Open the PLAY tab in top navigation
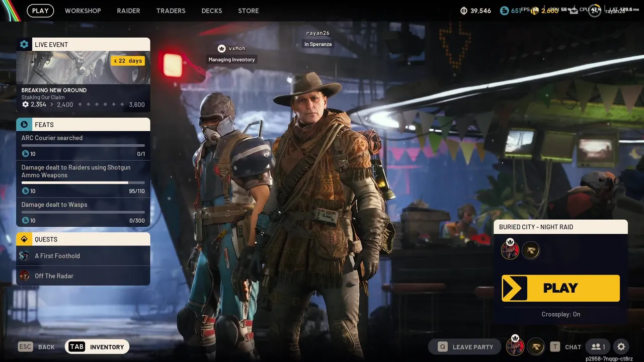The image size is (644, 362). pyautogui.click(x=40, y=11)
